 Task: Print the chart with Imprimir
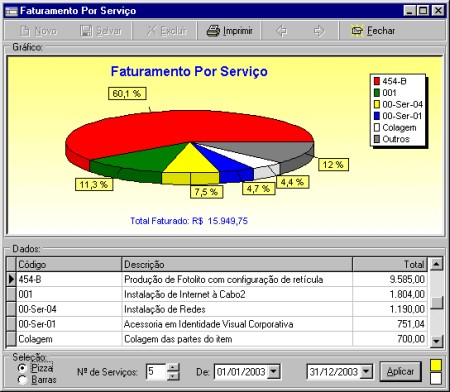point(229,31)
